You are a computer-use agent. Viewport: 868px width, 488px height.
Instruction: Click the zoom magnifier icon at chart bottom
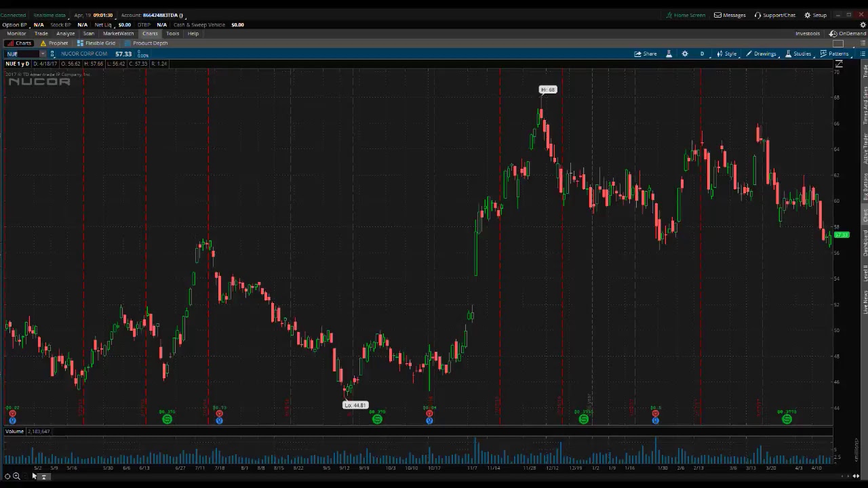(16, 476)
